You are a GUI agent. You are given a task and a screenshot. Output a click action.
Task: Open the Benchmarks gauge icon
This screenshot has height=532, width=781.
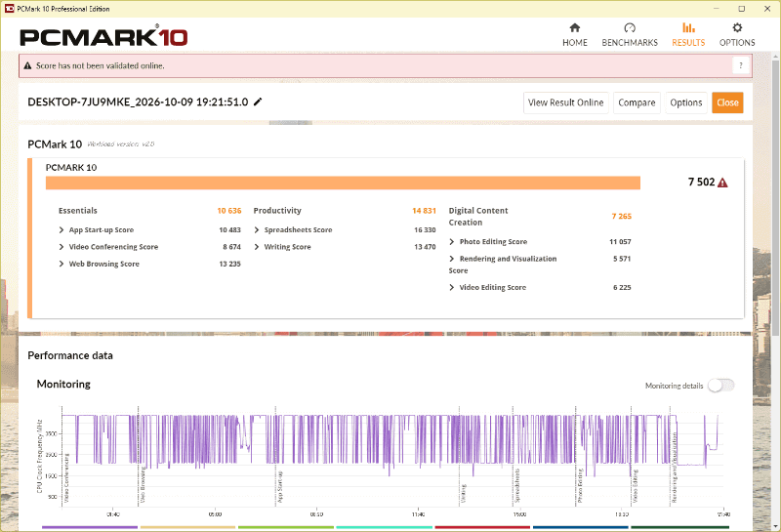point(630,28)
